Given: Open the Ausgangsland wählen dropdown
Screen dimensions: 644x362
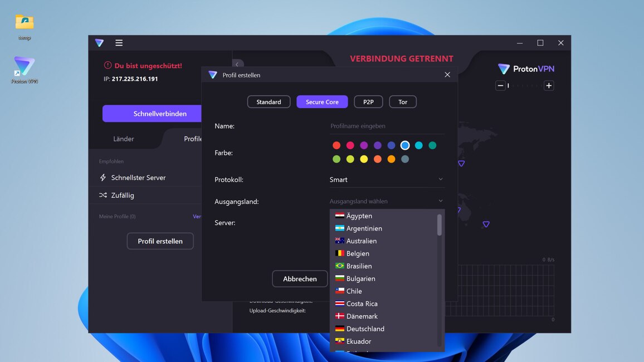Looking at the screenshot, I should pos(386,201).
